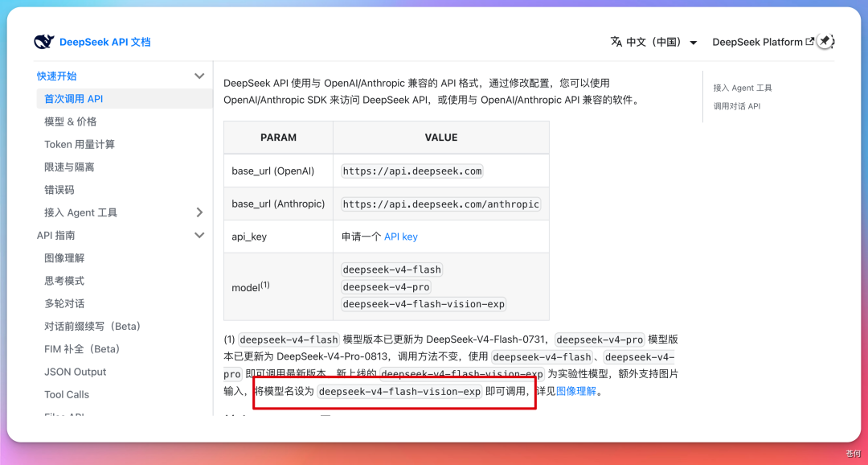
Task: Click the pin icon at top right
Action: (x=825, y=41)
